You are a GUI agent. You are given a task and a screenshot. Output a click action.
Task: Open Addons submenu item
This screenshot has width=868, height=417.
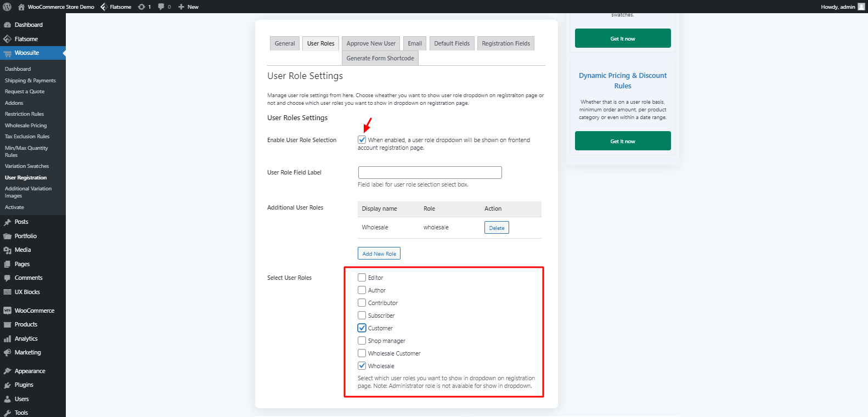(x=14, y=103)
